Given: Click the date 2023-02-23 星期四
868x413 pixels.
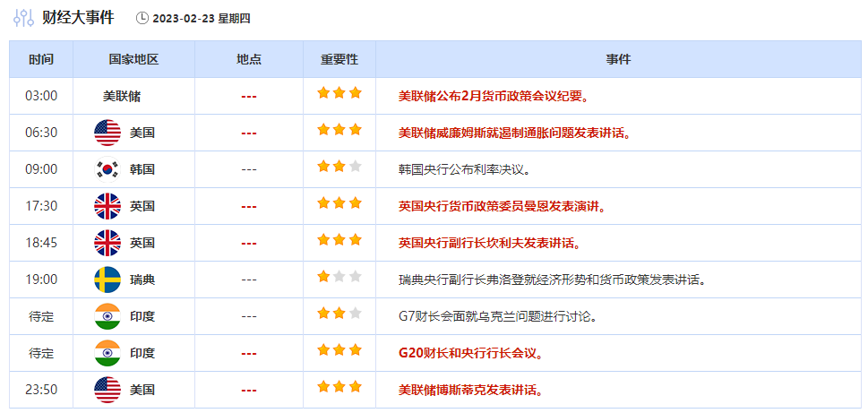Looking at the screenshot, I should [x=202, y=18].
